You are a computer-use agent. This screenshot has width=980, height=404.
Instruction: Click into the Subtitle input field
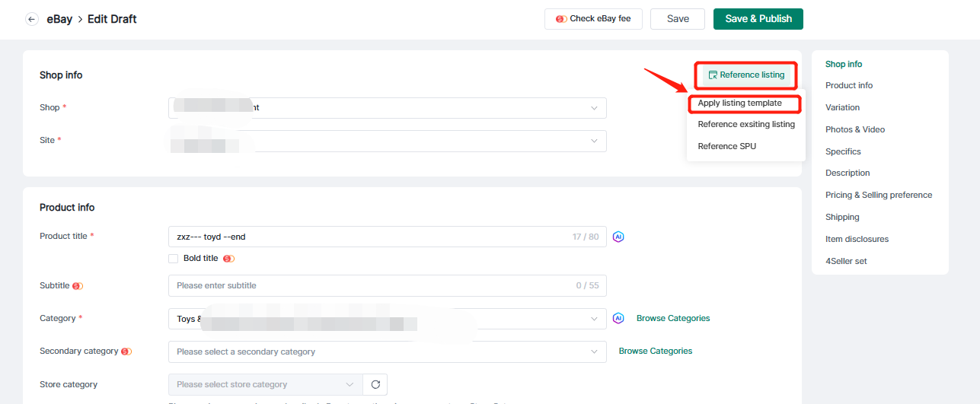click(373, 285)
